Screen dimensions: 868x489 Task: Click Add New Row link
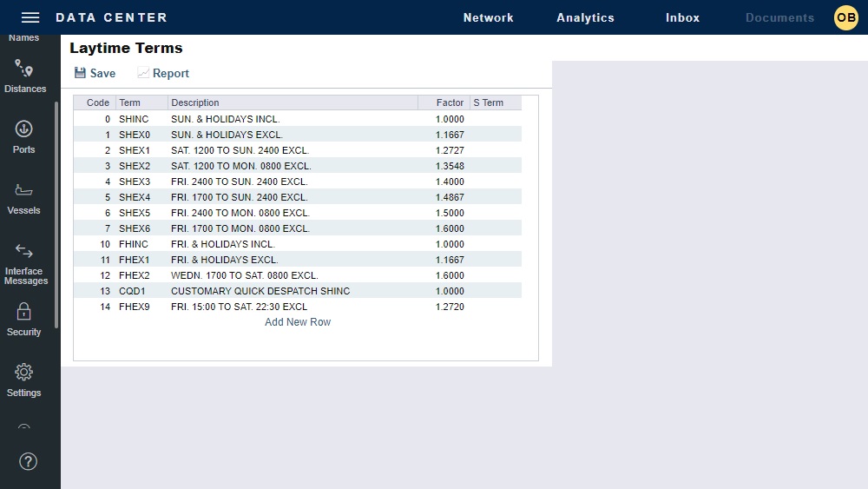[x=298, y=322]
